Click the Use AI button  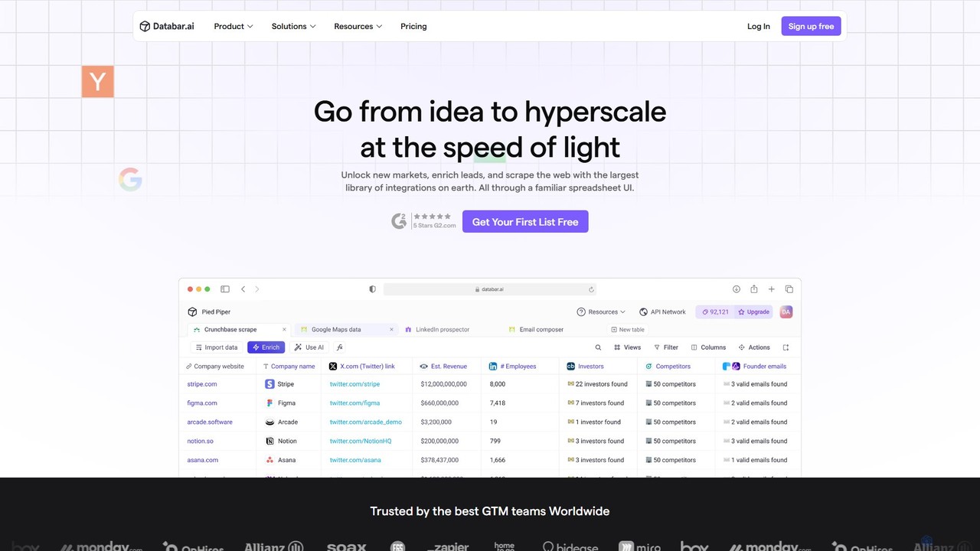(x=309, y=347)
